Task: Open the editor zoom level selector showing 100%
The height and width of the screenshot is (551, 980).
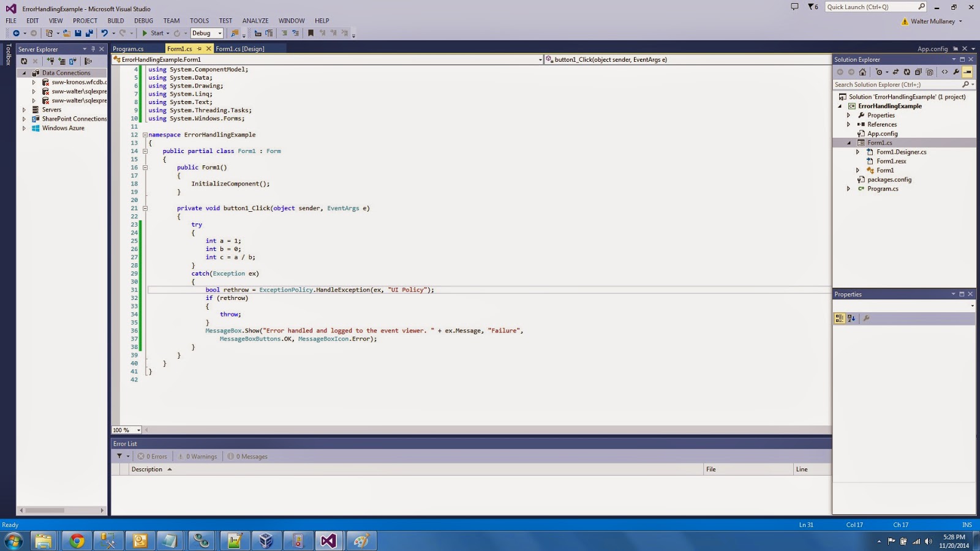Action: point(126,430)
